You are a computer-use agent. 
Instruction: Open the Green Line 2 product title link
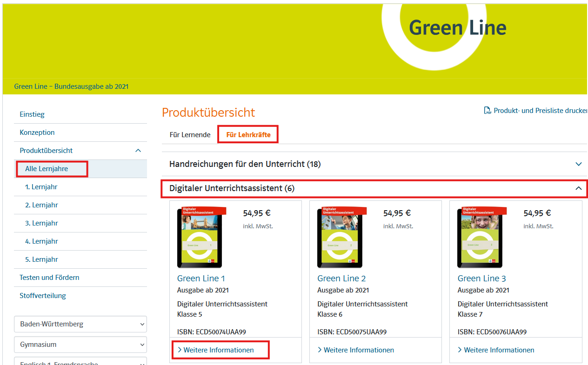[341, 279]
